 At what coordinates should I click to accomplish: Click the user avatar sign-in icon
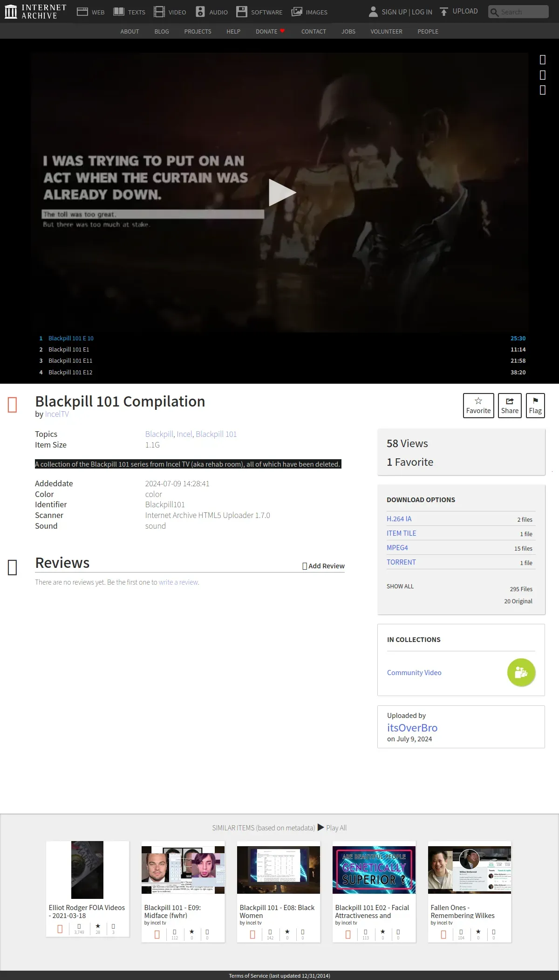point(373,12)
